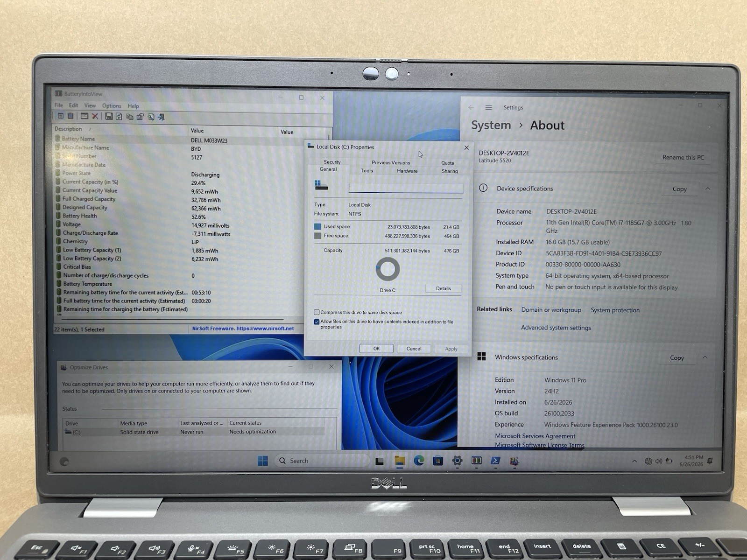This screenshot has width=747, height=560.
Task: Open the File menu in BatteryInfoView
Action: (58, 105)
